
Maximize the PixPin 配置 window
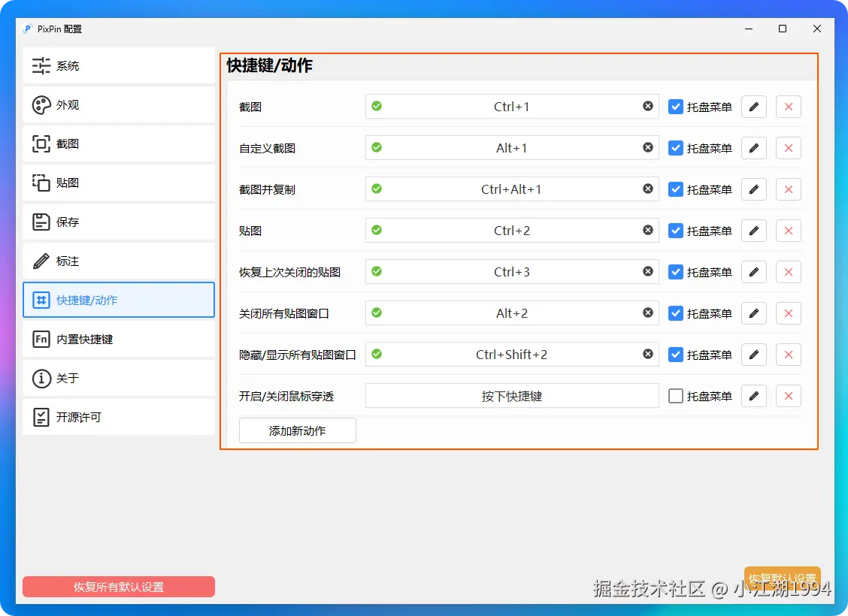click(x=783, y=29)
